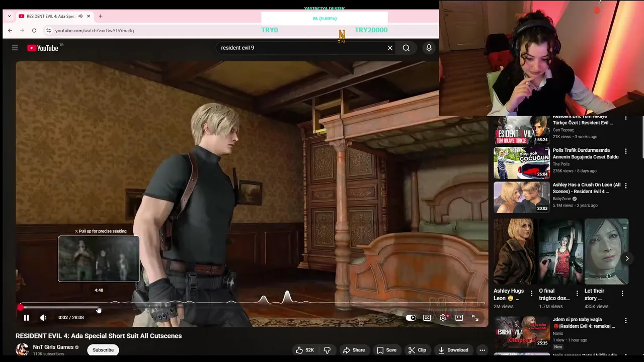Toggle the autoplay switch
This screenshot has width=644, height=362.
point(411,318)
